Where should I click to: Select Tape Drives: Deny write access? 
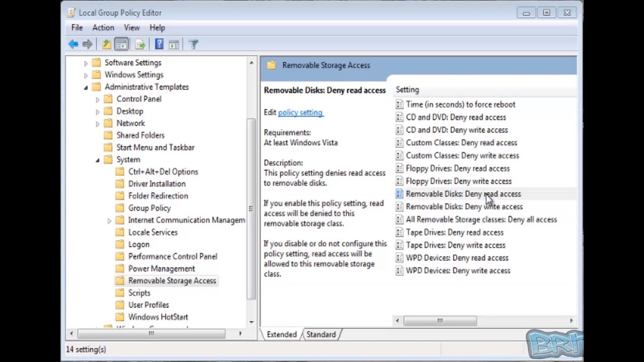[455, 245]
